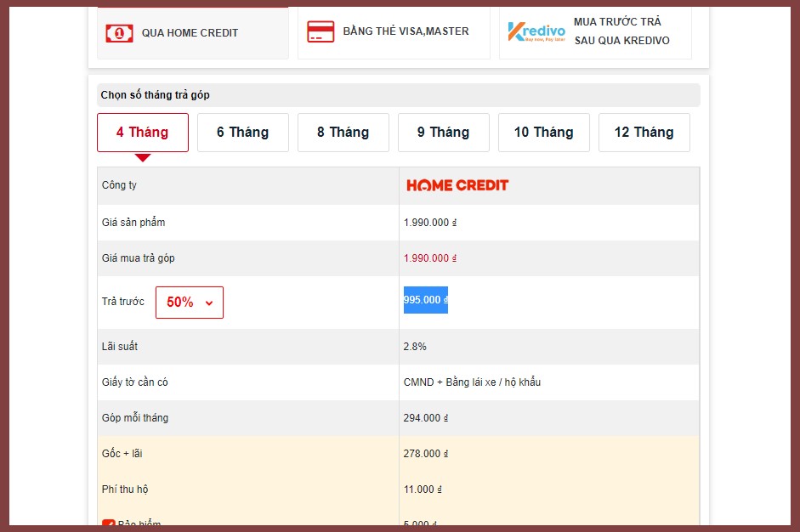
Task: Click the Giá sản phẩm row label
Action: tap(133, 223)
